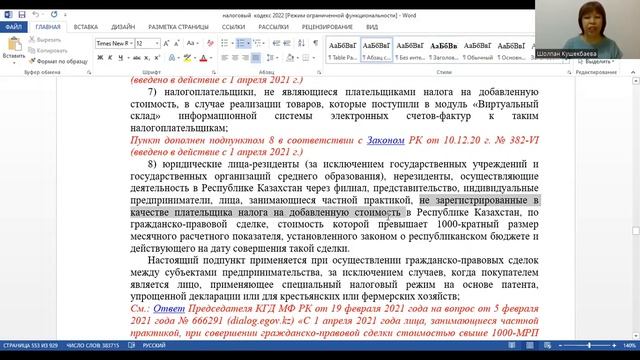Switch to print layout view
Image resolution: width=640 pixels, height=360 pixels.
530,345
